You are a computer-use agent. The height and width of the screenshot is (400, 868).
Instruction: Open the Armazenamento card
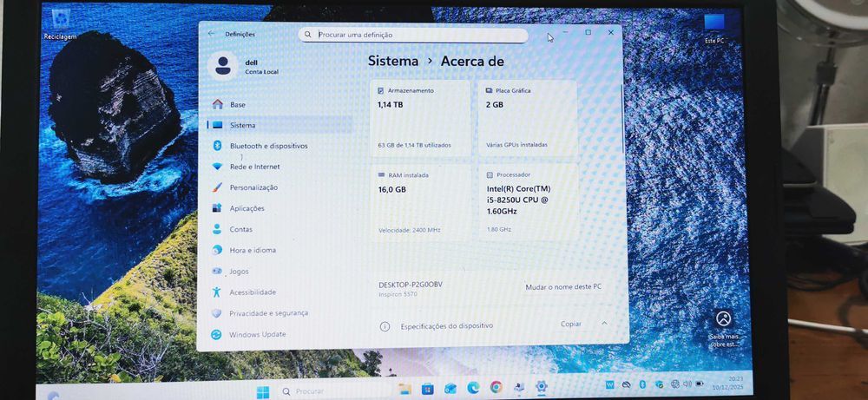[x=420, y=118]
